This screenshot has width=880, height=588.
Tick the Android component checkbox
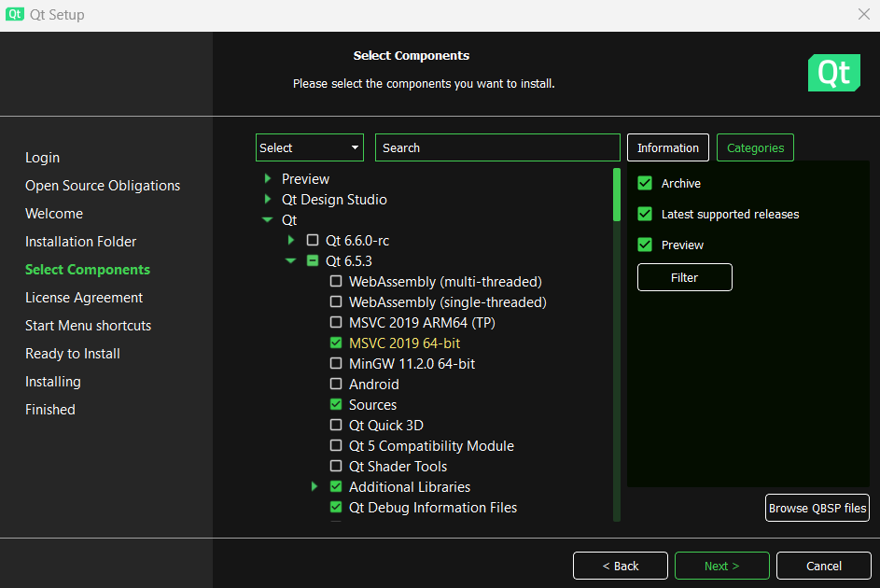tap(336, 385)
